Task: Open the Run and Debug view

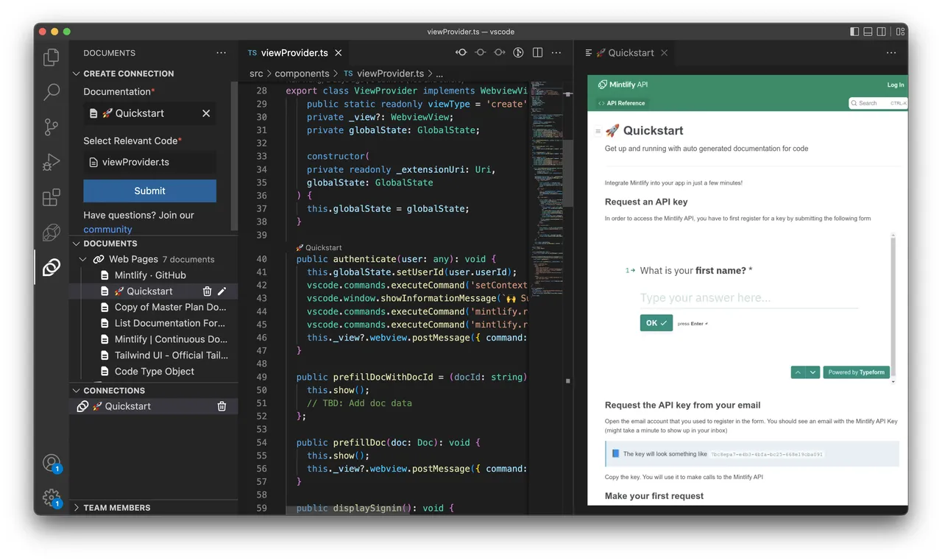Action: point(52,162)
